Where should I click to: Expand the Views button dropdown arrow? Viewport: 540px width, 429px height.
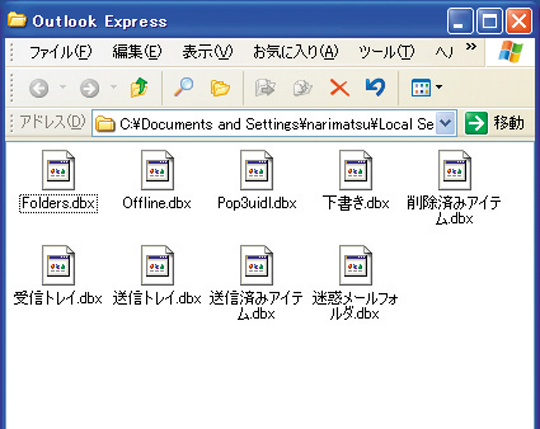point(439,87)
